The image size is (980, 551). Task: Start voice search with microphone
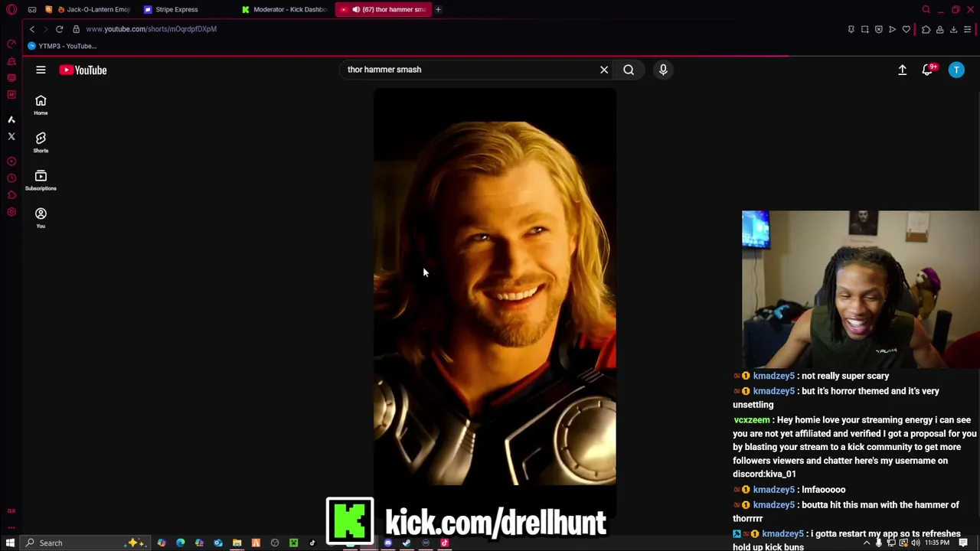663,70
